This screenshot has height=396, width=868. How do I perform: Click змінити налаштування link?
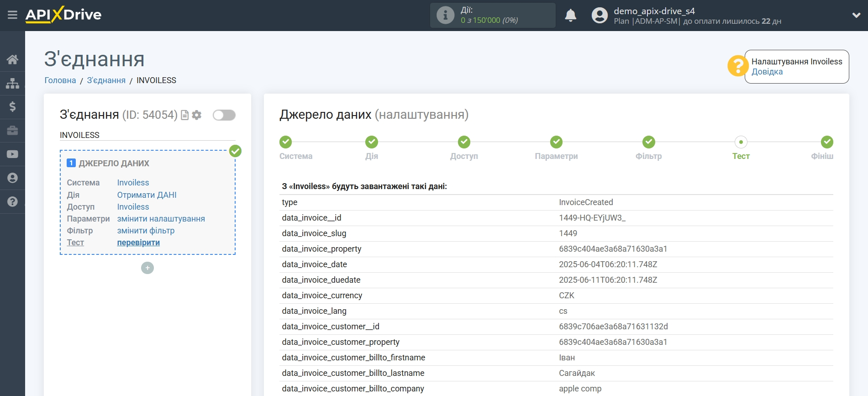[161, 219]
